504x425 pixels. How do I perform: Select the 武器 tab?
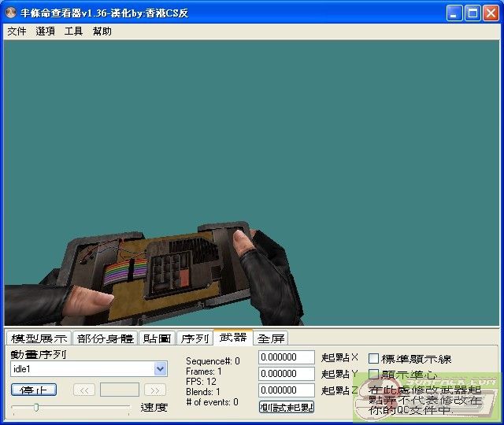click(233, 337)
